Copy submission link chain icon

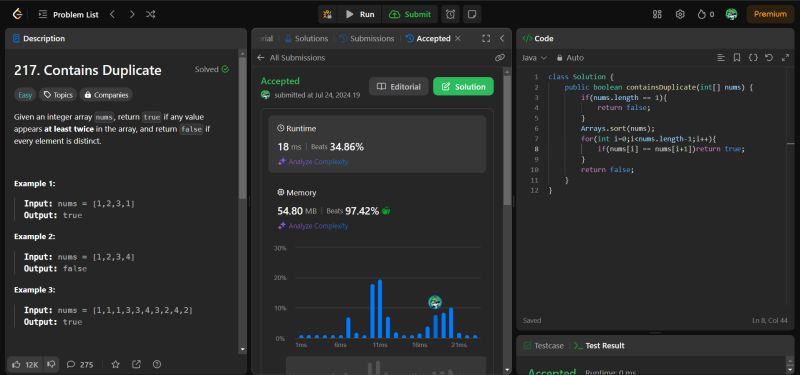(x=500, y=58)
